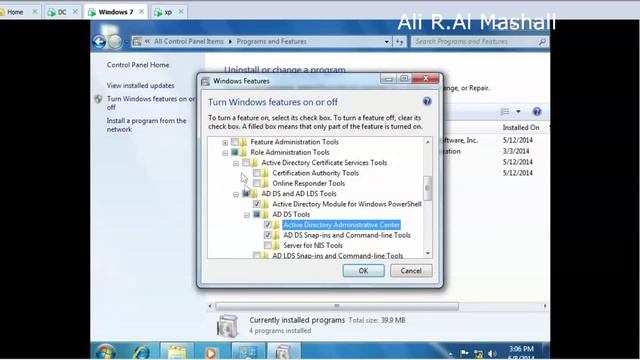The width and height of the screenshot is (640, 360).
Task: Switch to the DC tab
Action: tap(62, 12)
